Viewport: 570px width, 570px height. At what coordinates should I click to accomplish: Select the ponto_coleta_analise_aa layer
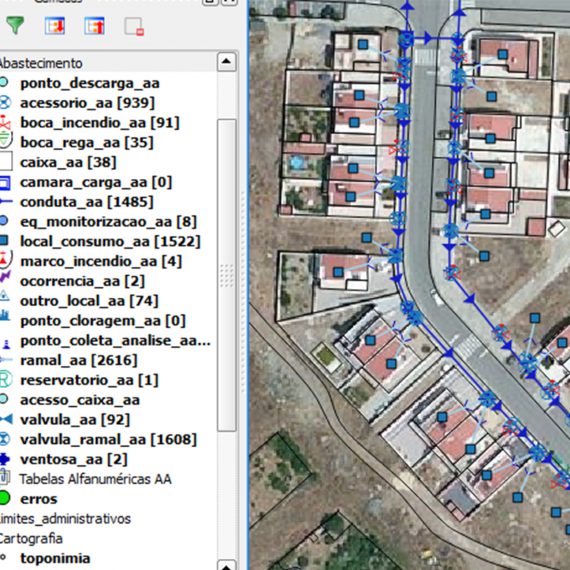tap(115, 341)
